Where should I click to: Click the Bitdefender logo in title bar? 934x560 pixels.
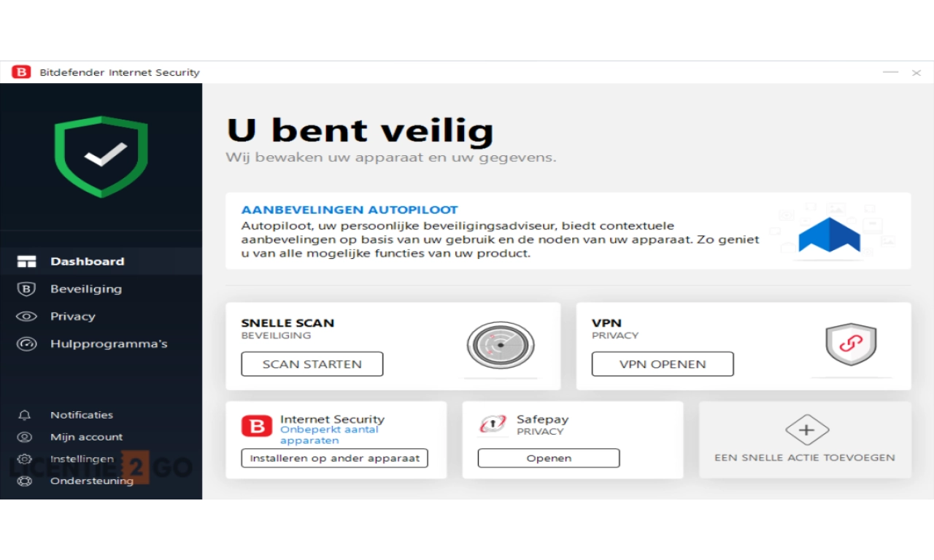coord(21,72)
